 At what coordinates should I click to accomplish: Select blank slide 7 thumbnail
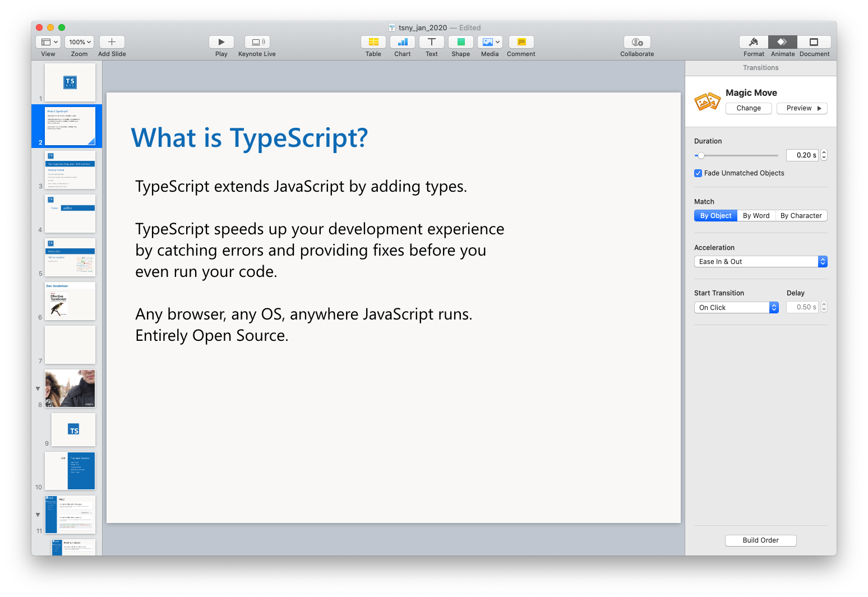(70, 345)
